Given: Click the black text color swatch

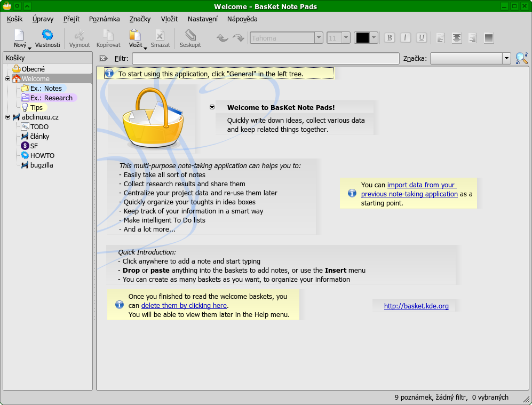Looking at the screenshot, I should [x=362, y=38].
